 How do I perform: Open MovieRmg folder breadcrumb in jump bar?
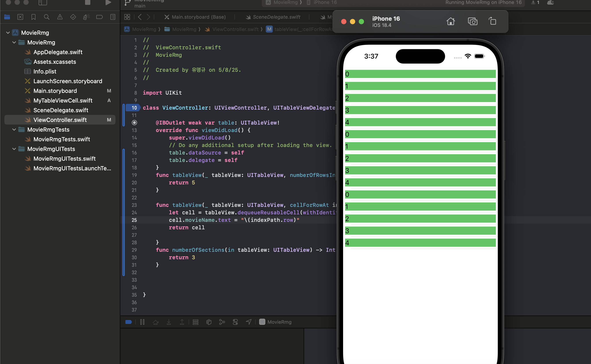(180, 29)
